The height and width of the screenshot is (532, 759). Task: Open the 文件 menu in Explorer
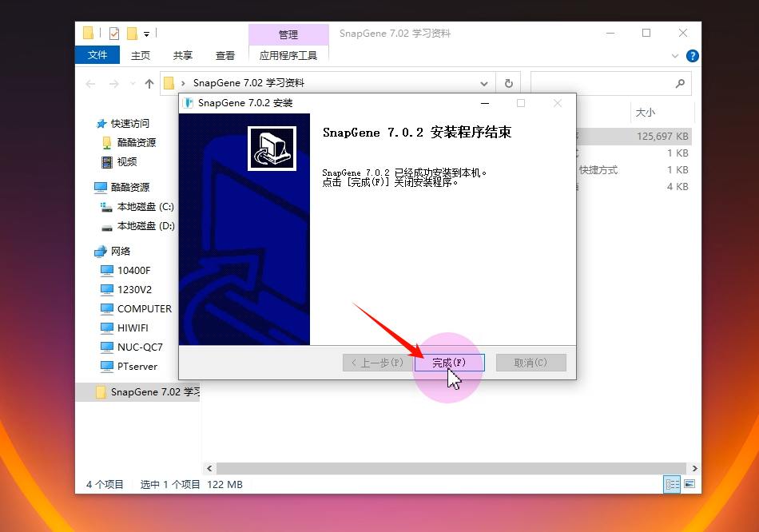tap(97, 55)
